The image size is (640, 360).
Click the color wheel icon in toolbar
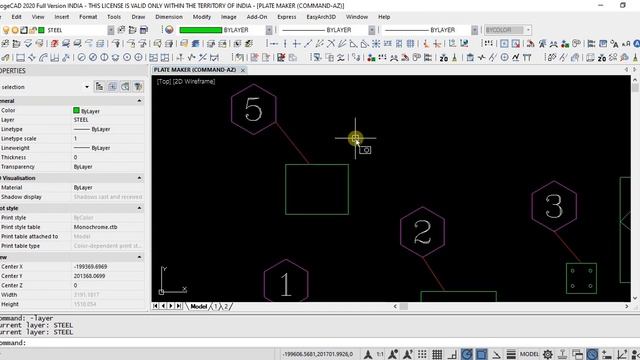pyautogui.click(x=169, y=30)
